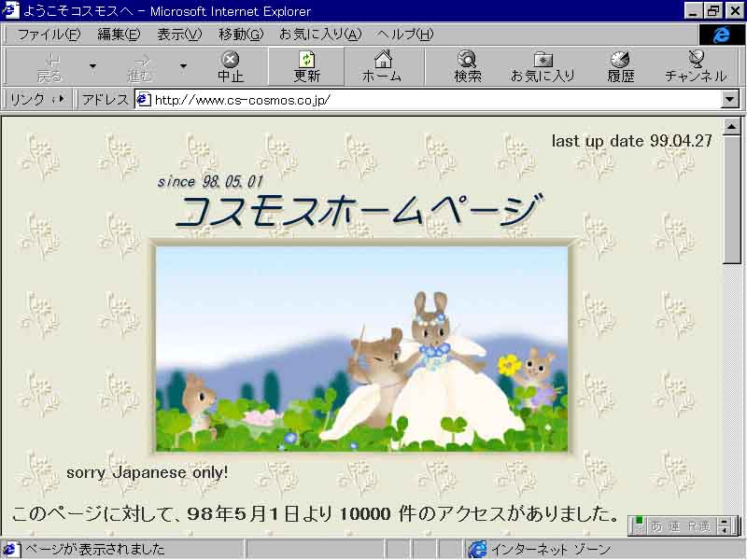Click the インターネット ゾーン globe icon

(477, 549)
